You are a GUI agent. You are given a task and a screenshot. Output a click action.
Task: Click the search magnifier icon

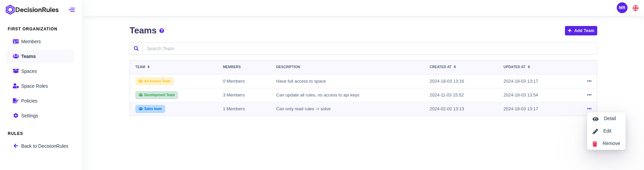pyautogui.click(x=136, y=49)
